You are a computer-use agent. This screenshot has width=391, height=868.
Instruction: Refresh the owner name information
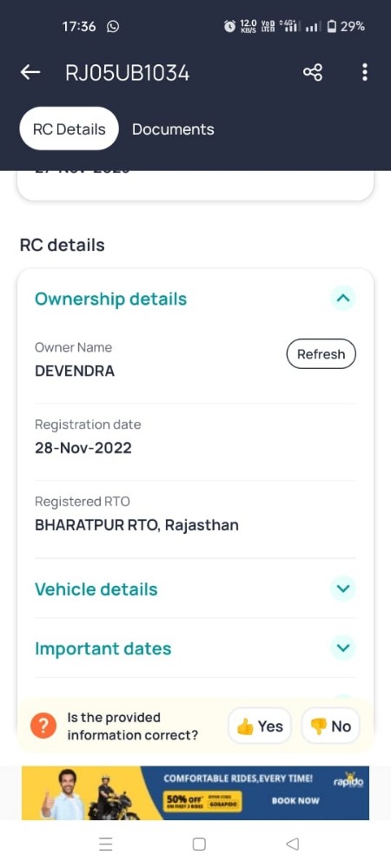coord(321,354)
